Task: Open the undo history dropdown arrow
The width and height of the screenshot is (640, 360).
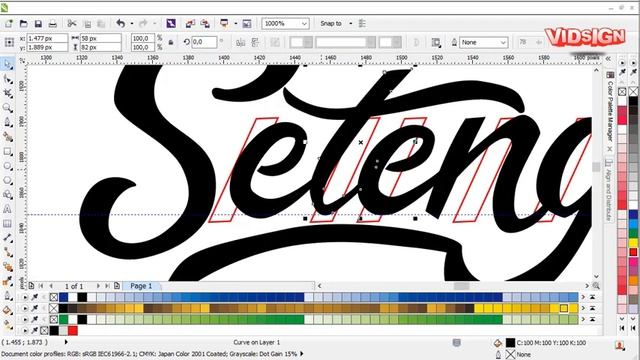Action: tap(131, 24)
